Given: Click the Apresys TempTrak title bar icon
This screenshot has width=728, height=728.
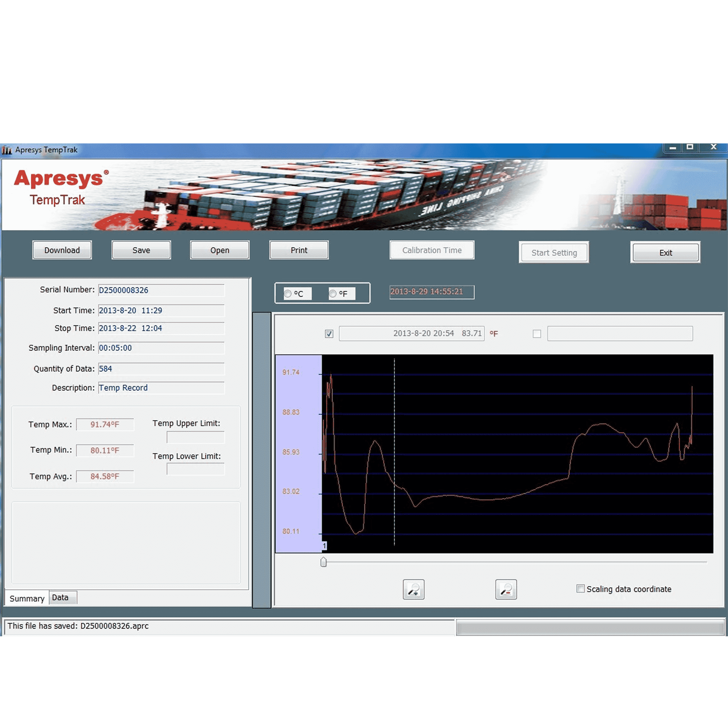Looking at the screenshot, I should [x=6, y=150].
